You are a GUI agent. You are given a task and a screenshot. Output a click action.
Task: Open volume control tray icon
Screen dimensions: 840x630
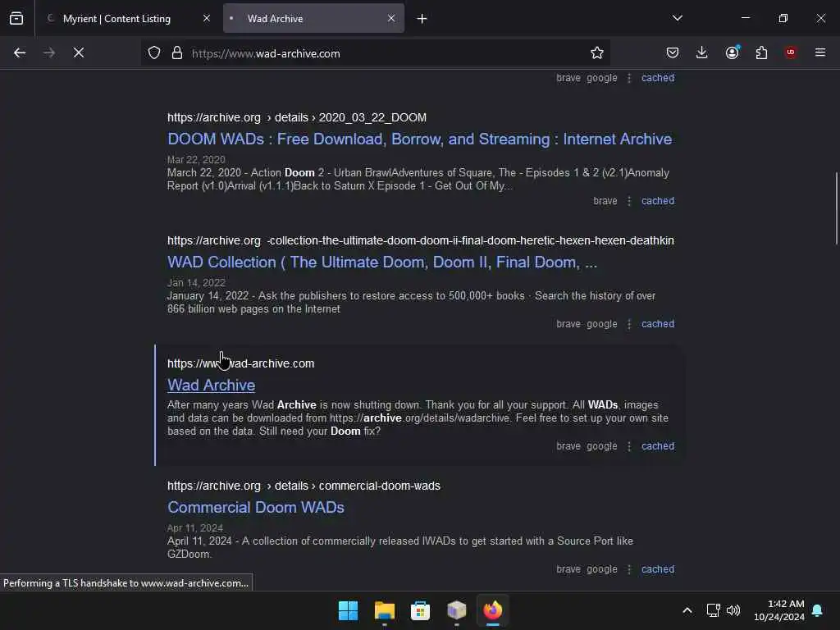point(733,610)
